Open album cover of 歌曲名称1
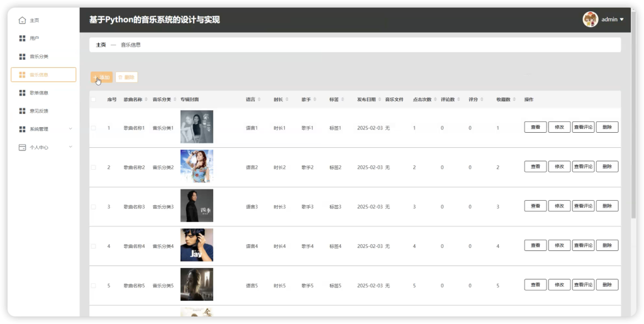Image resolution: width=644 pixels, height=324 pixels. coord(197,126)
